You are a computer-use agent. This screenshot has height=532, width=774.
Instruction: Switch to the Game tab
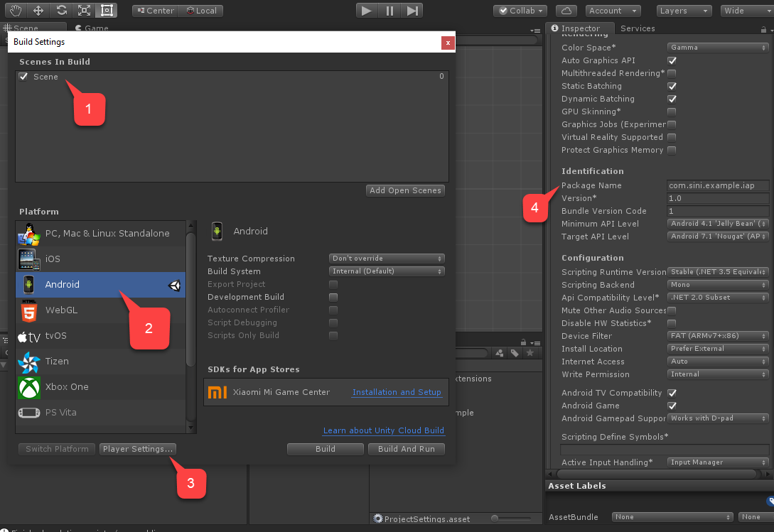click(x=91, y=28)
